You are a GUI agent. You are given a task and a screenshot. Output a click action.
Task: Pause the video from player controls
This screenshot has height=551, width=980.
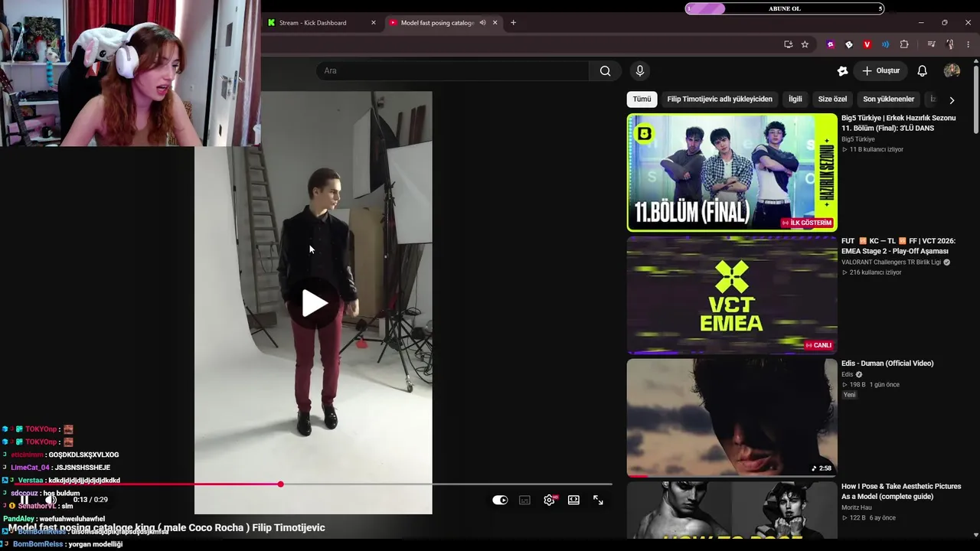coord(24,500)
